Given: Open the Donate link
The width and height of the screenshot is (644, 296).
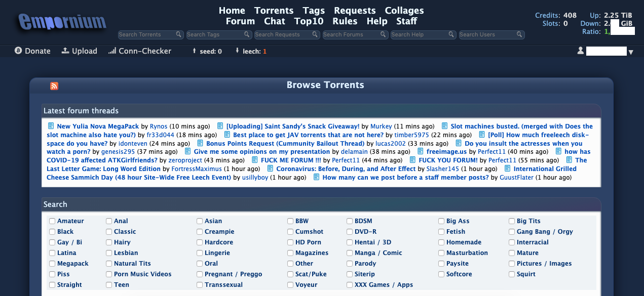Looking at the screenshot, I should click(x=33, y=51).
